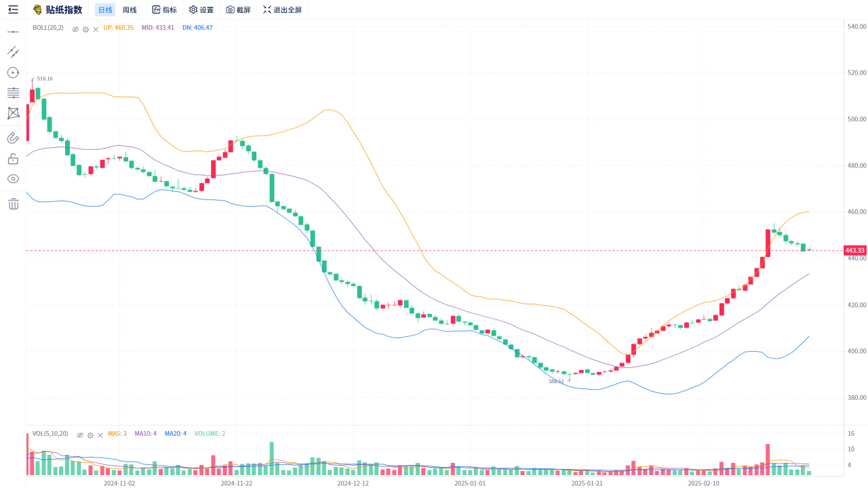
Task: Open BOLL indicator settings gear
Action: tap(85, 28)
